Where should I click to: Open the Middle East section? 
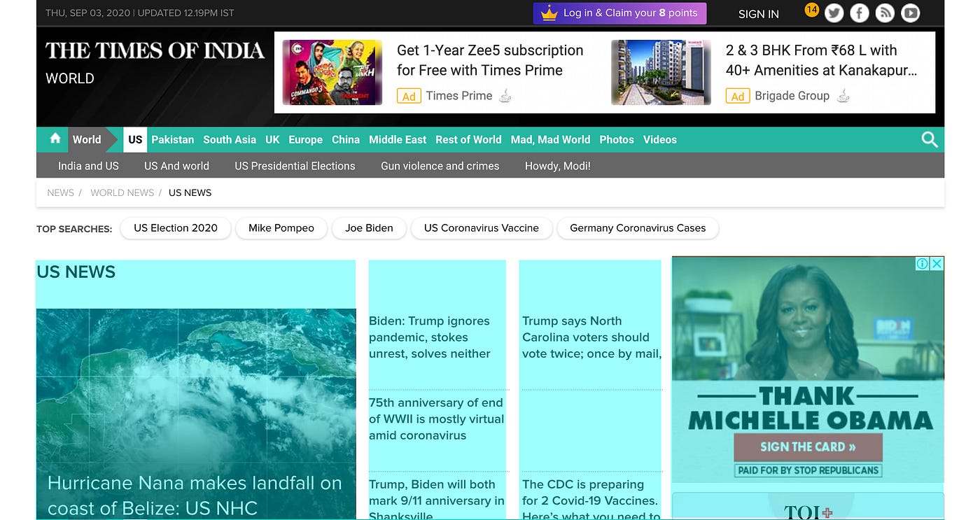[x=398, y=139]
